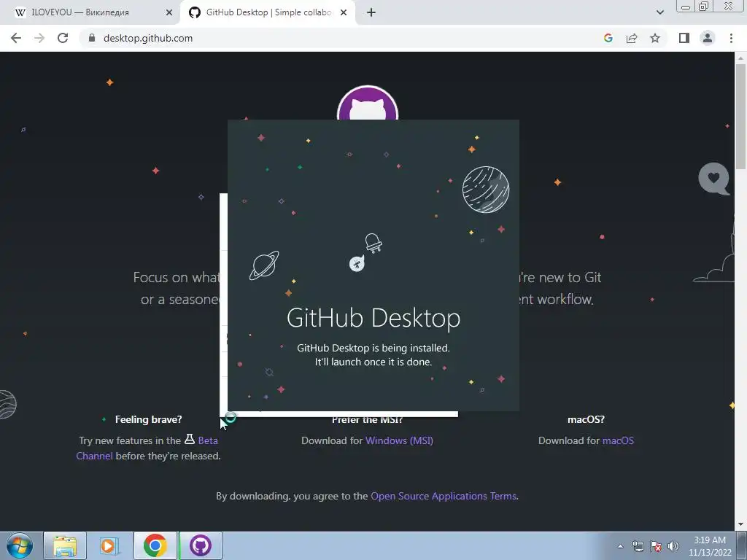Image resolution: width=747 pixels, height=560 pixels.
Task: Open File Explorer from the taskbar
Action: (65, 545)
